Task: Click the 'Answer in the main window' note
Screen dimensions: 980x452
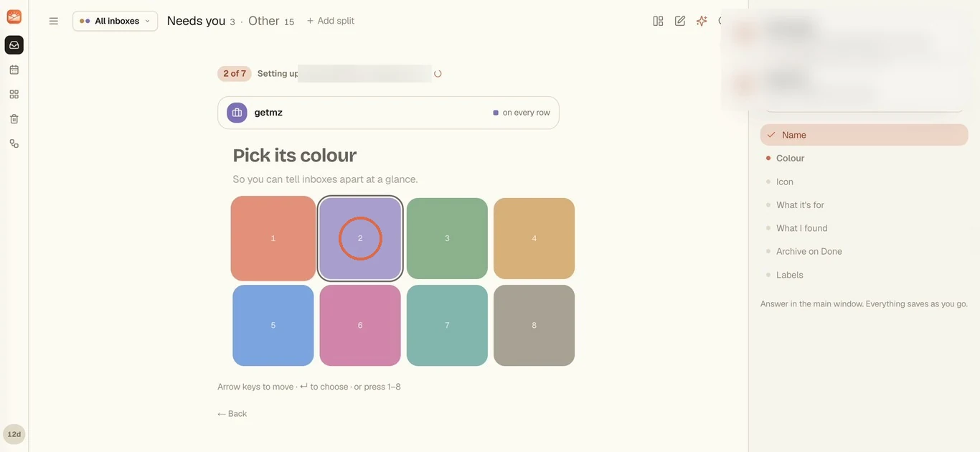Action: click(x=864, y=304)
